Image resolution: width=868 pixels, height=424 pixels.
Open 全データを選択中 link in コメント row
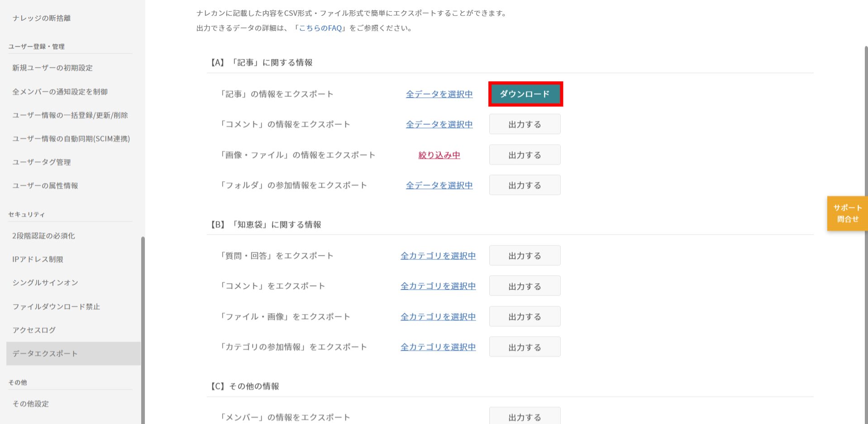[x=439, y=124]
